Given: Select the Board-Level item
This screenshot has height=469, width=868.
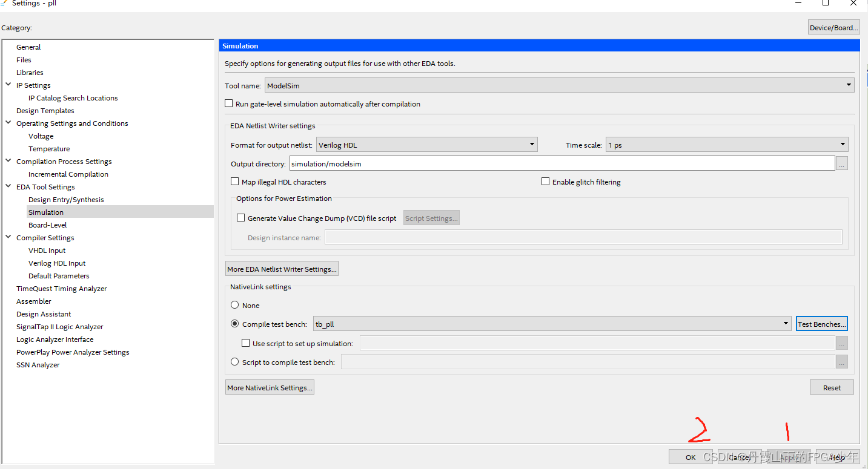Looking at the screenshot, I should coord(47,225).
